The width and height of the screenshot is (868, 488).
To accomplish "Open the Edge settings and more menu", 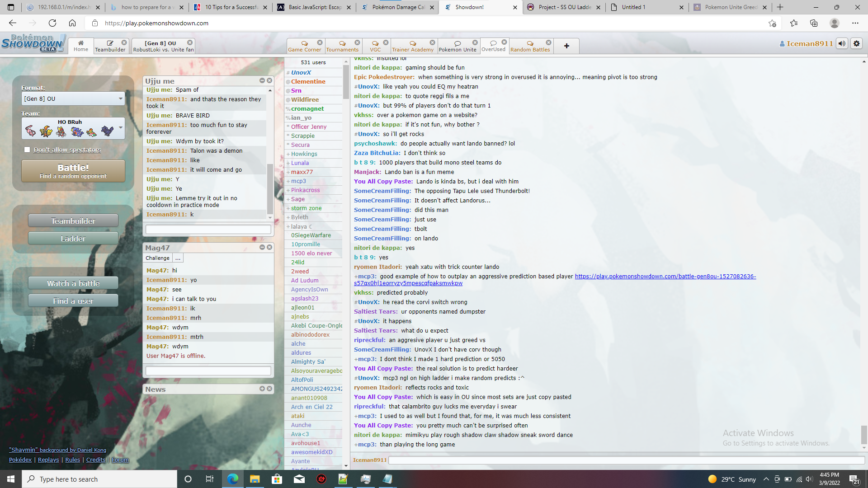I will pyautogui.click(x=855, y=23).
